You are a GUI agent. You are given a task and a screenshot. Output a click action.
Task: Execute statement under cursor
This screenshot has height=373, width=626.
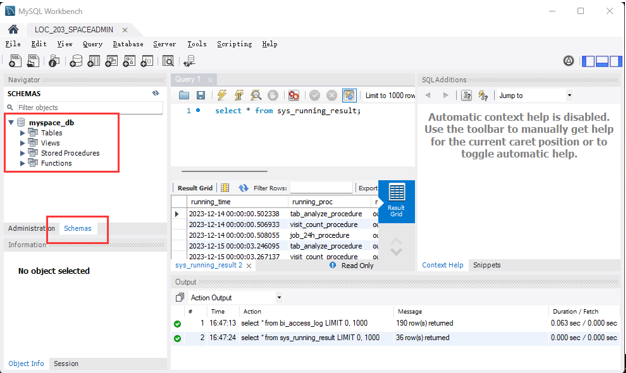point(239,95)
